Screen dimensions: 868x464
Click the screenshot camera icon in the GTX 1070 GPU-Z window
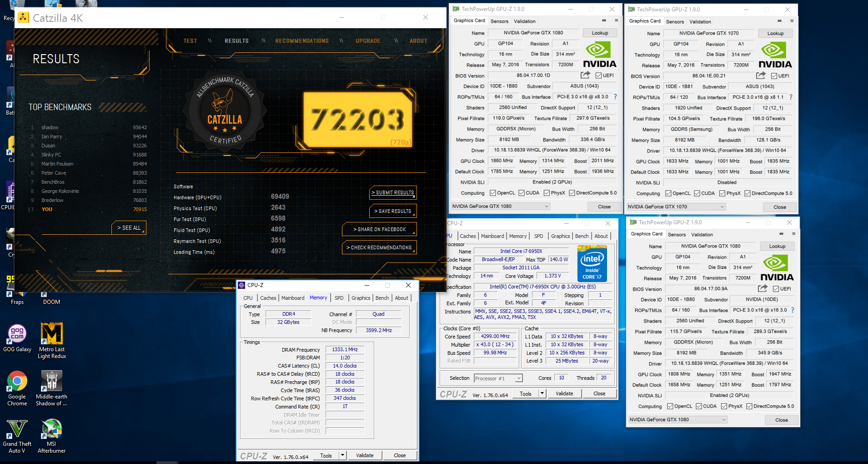[779, 21]
